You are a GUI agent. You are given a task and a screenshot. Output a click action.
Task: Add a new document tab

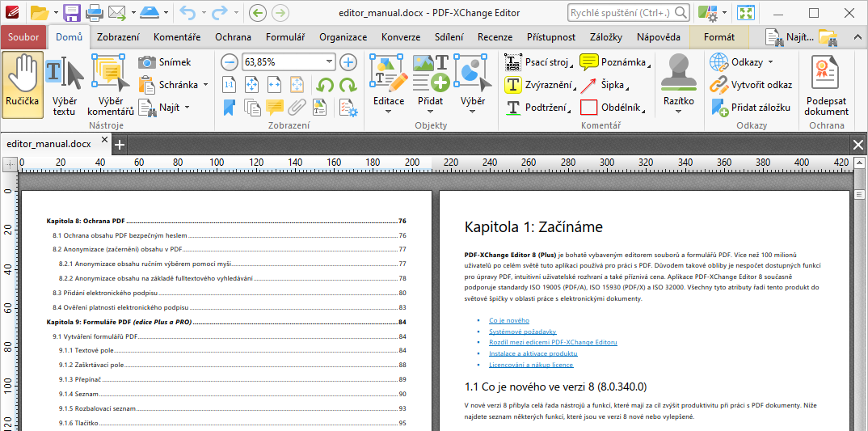pyautogui.click(x=119, y=146)
